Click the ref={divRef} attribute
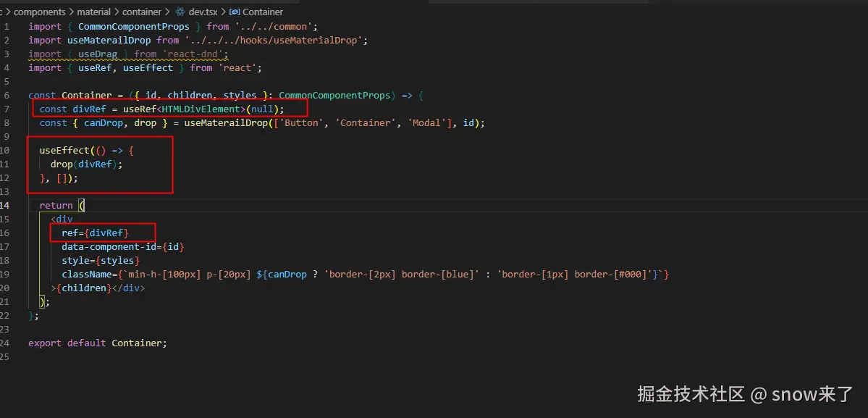 pyautogui.click(x=95, y=233)
